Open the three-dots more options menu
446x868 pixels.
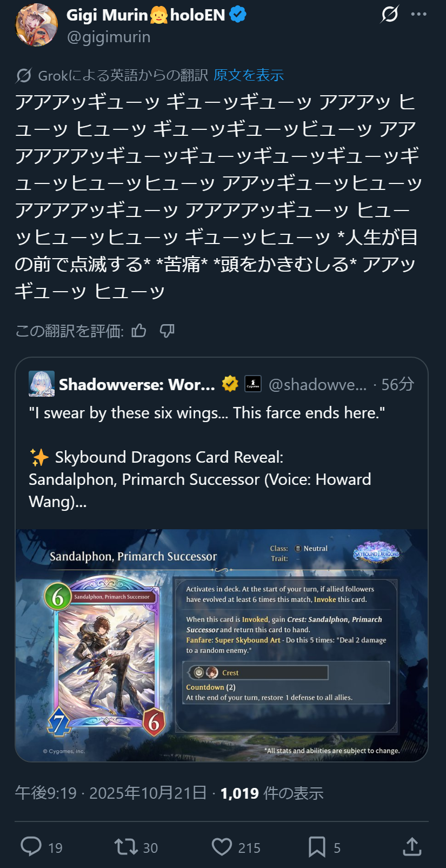(x=419, y=15)
